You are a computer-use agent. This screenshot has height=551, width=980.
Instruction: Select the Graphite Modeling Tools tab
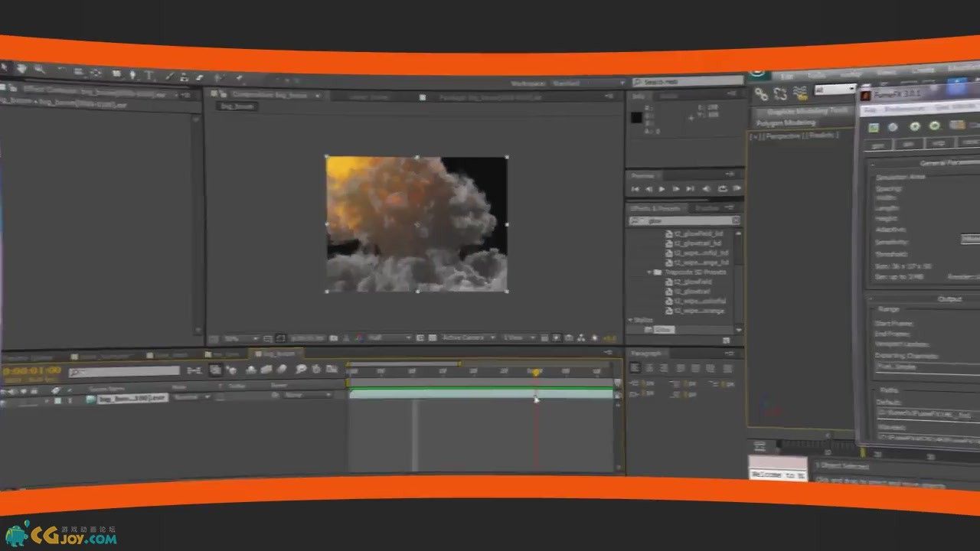pos(808,110)
